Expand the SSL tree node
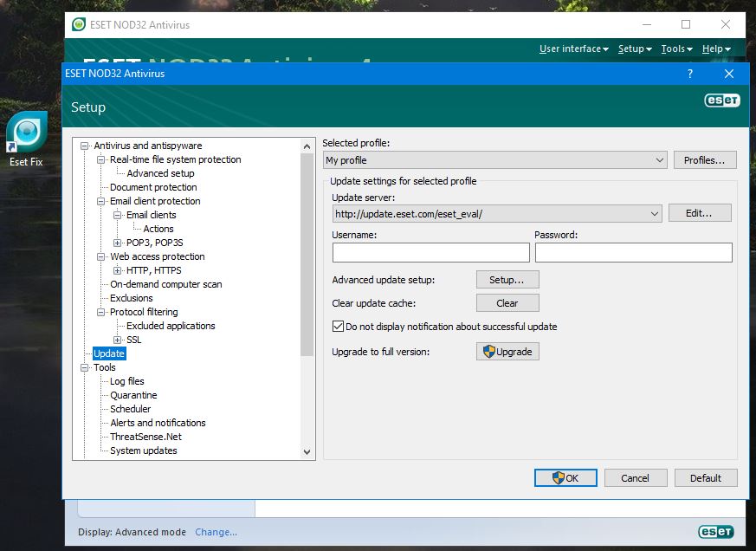 point(117,340)
